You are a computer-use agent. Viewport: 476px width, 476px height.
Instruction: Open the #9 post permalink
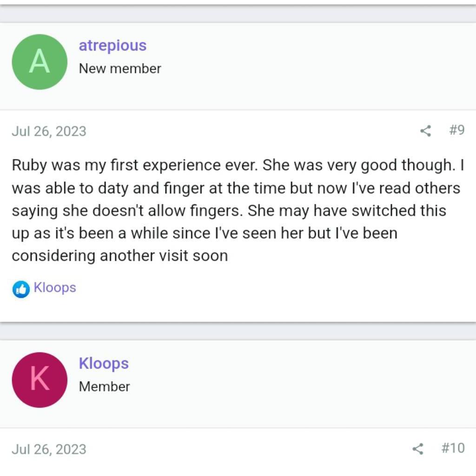(457, 130)
